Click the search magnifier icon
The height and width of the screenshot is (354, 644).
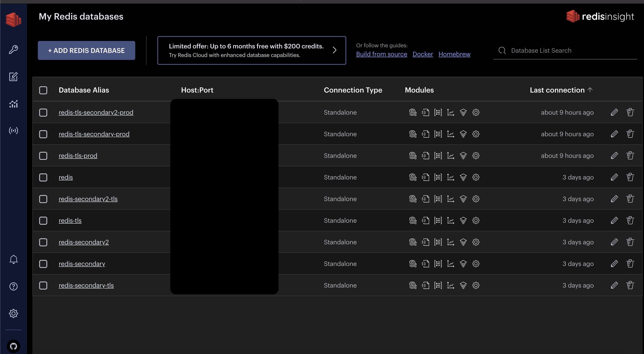502,50
